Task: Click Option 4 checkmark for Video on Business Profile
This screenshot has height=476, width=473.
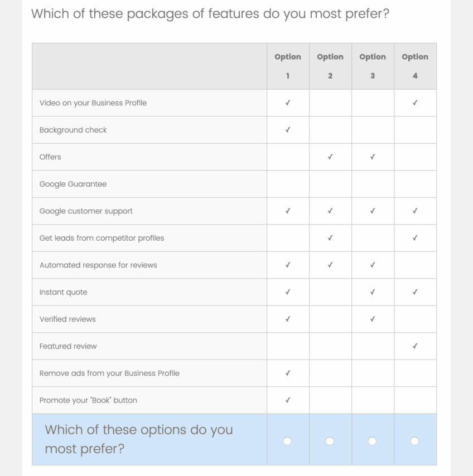Action: tap(415, 103)
